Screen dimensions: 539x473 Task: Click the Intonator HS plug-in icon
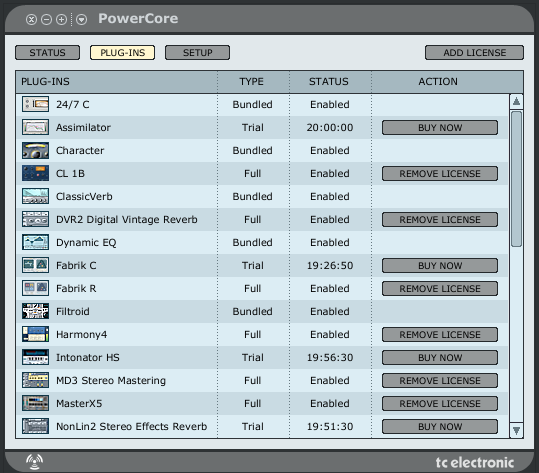coord(35,357)
